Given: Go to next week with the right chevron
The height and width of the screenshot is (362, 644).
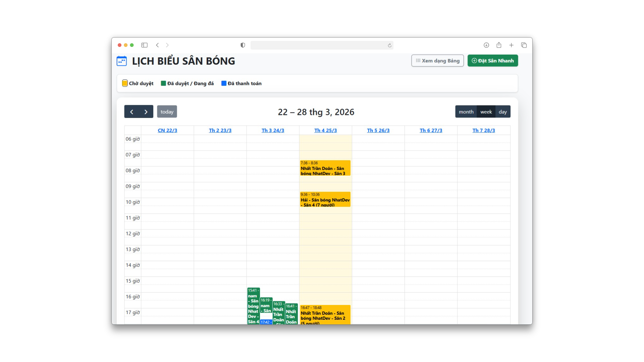Looking at the screenshot, I should coord(146,111).
